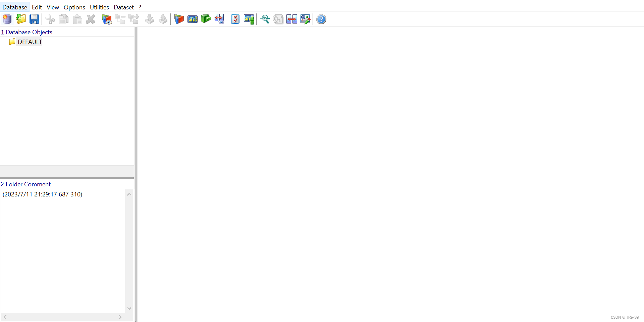Click inside the Folder Comment text box
Image resolution: width=644 pixels, height=322 pixels.
[63, 251]
